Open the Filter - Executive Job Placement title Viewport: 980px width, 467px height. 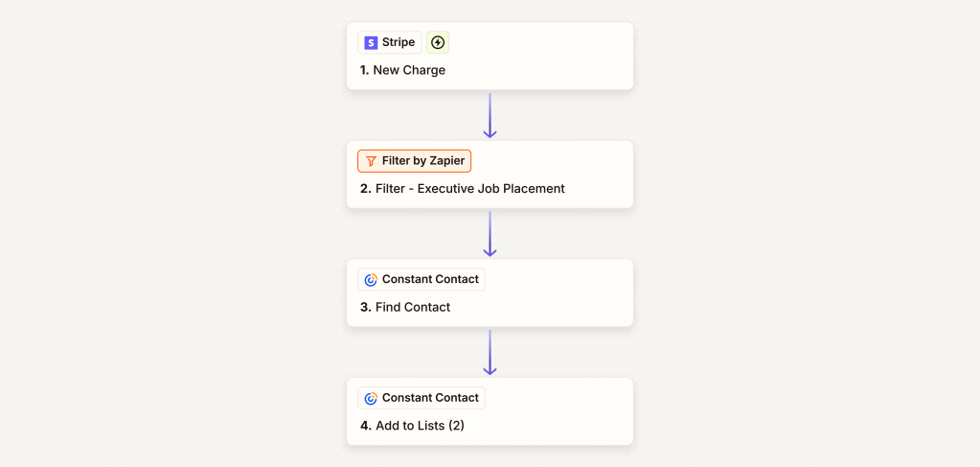pos(469,189)
